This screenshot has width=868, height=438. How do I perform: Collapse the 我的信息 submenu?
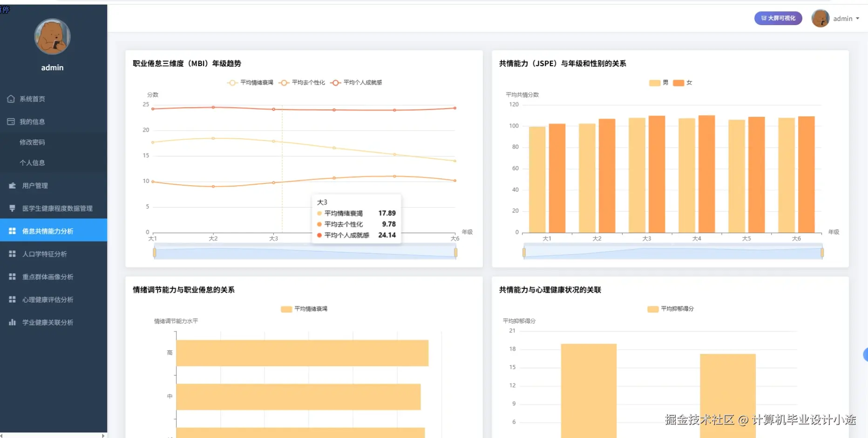pyautogui.click(x=54, y=121)
